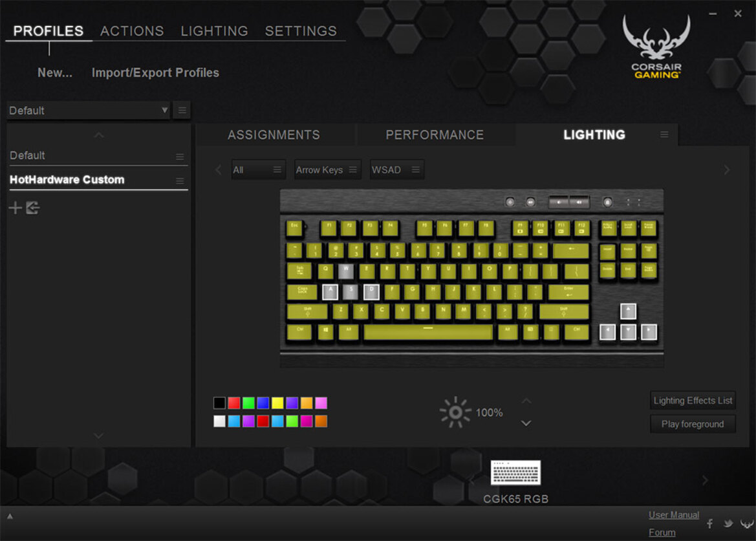
Task: Show next key groups with the right chevron
Action: (x=727, y=170)
